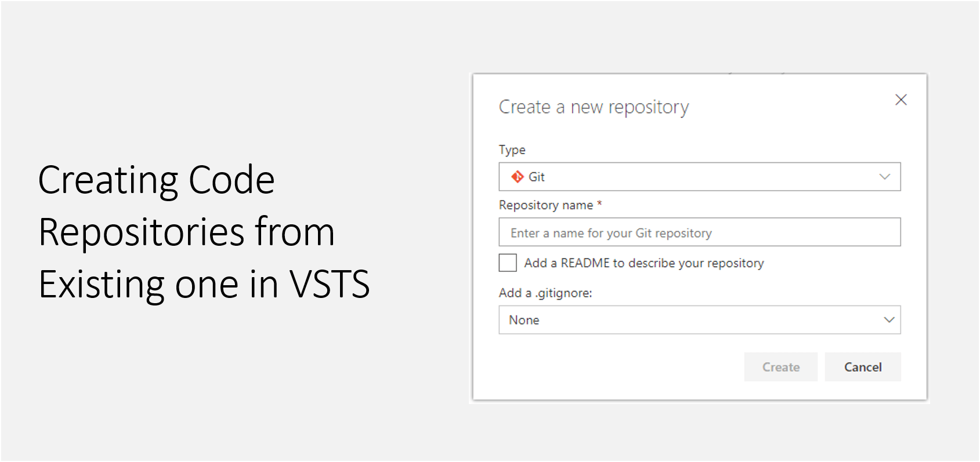980x462 pixels.
Task: Click the chevron on the Type selector
Action: pos(886,177)
